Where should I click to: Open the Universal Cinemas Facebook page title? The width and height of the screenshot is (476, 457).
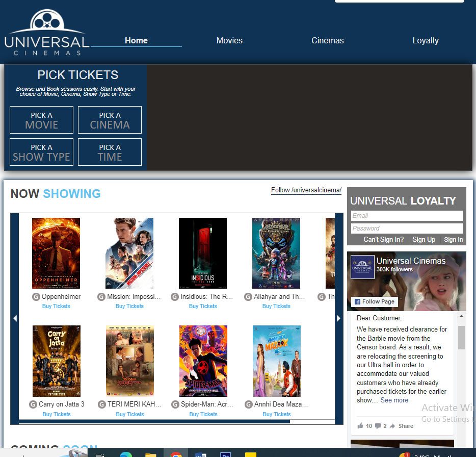(x=411, y=261)
